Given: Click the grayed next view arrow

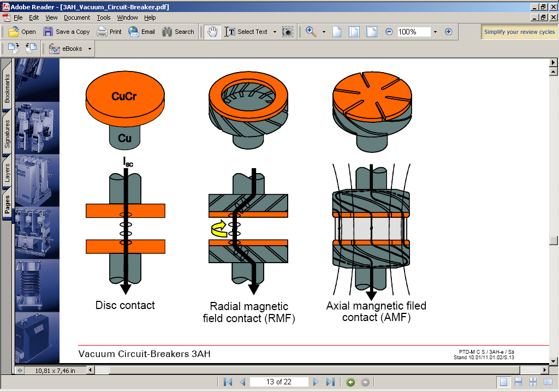Looking at the screenshot, I should pos(365,382).
